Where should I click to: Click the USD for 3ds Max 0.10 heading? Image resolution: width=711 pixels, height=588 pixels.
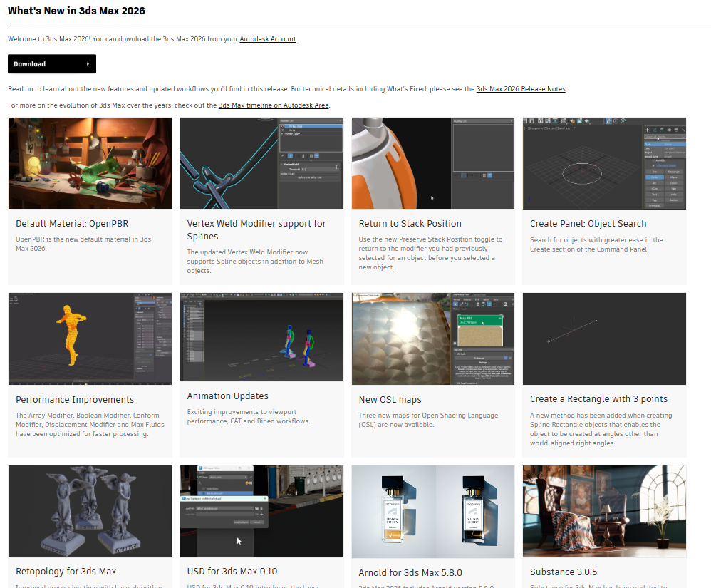pos(232,571)
